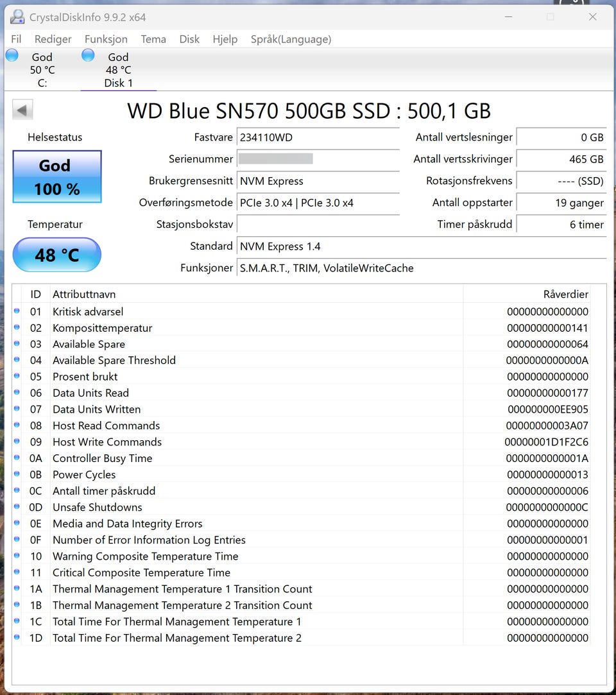This screenshot has width=616, height=695.
Task: Click the blue status orb for C: drive
Action: [12, 55]
